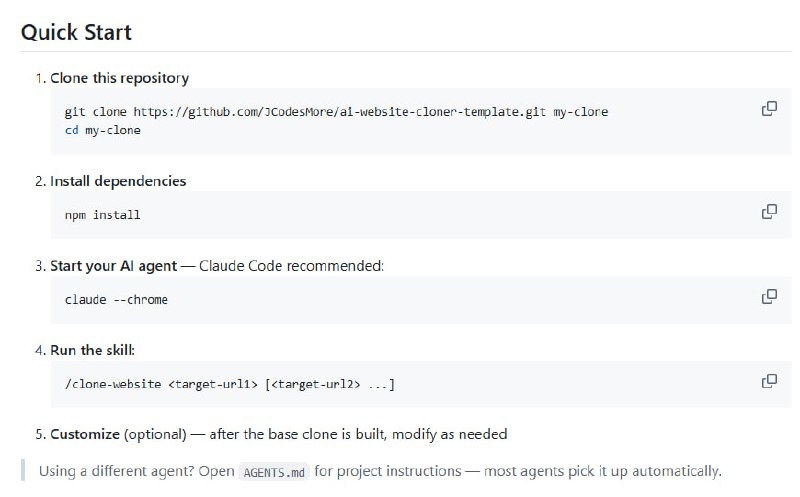Select the 'Clone this repository' step title

pos(119,78)
